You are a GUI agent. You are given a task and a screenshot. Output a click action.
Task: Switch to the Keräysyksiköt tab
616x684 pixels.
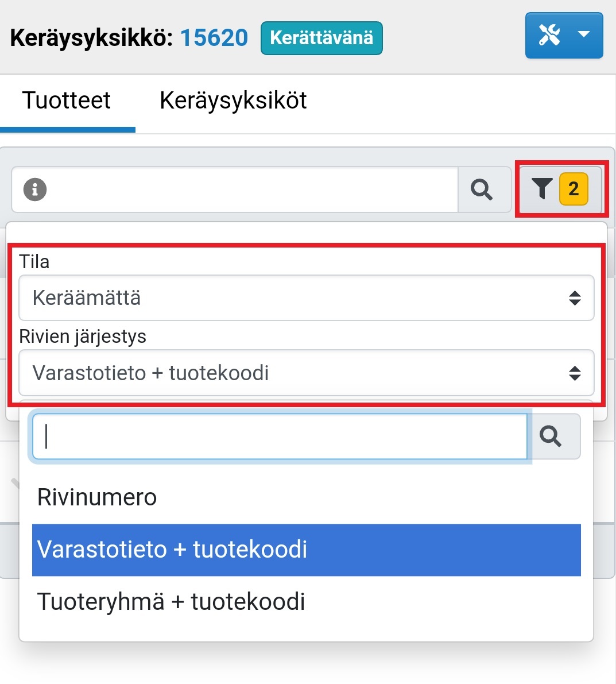pyautogui.click(x=233, y=101)
